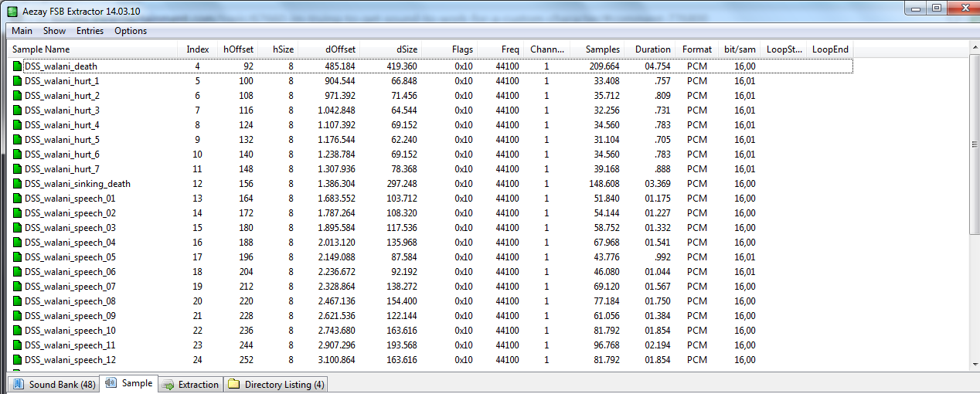This screenshot has height=394, width=980.
Task: Switch to the Sound Bank (48) tab
Action: [53, 384]
